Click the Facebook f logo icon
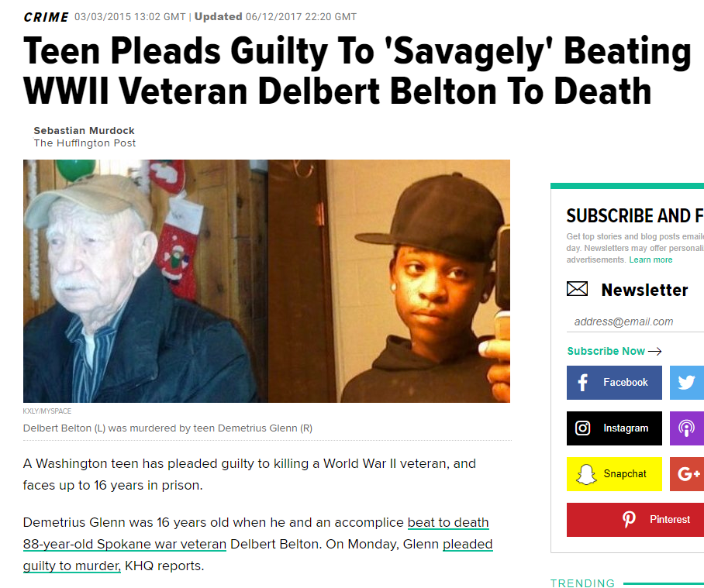 582,383
